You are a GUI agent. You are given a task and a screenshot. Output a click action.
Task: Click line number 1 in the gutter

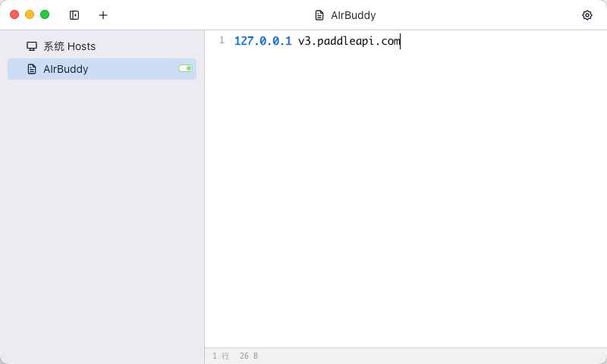221,40
